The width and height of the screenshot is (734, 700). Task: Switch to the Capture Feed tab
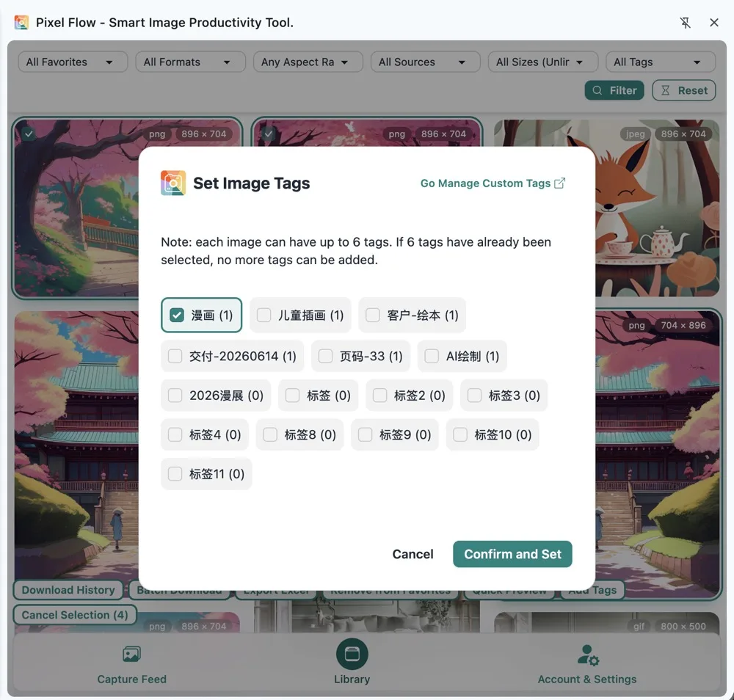pos(131,665)
